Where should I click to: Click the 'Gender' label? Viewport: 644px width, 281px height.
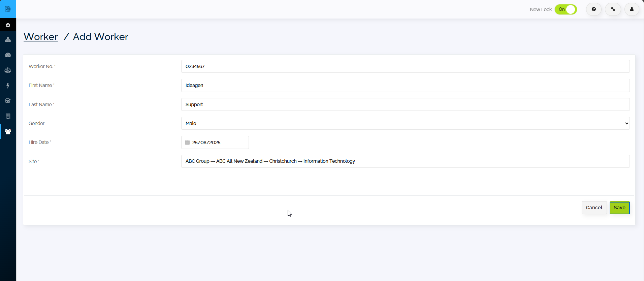[x=36, y=123]
